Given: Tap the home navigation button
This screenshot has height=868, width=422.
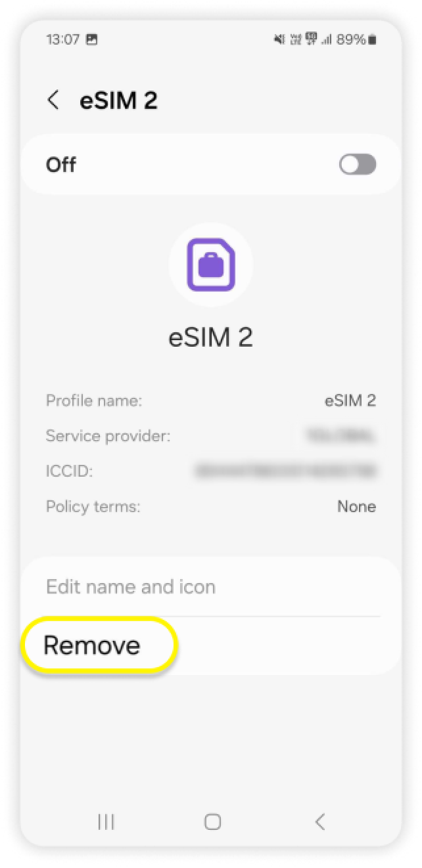Looking at the screenshot, I should click(x=212, y=821).
